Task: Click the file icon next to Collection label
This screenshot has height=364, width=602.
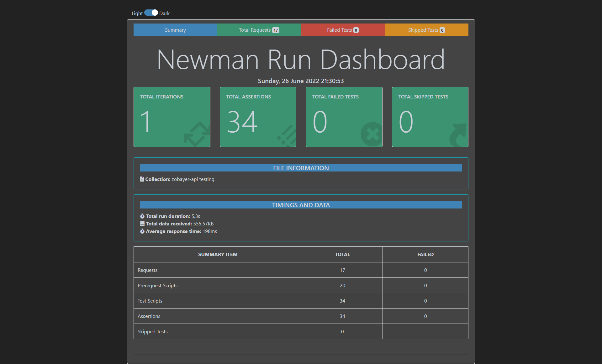Action: (x=142, y=179)
